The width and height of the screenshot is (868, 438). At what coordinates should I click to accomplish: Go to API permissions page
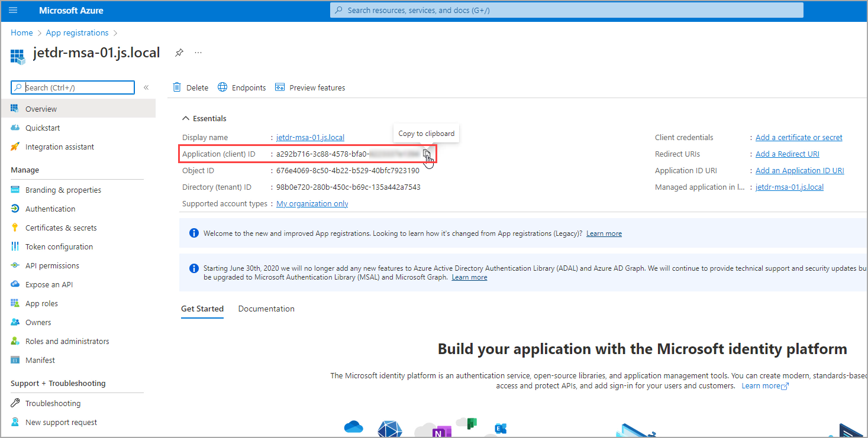point(52,265)
